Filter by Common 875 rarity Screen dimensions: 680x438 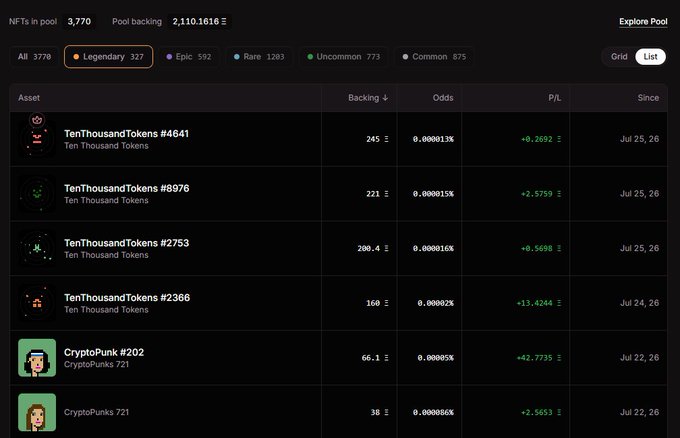434,57
